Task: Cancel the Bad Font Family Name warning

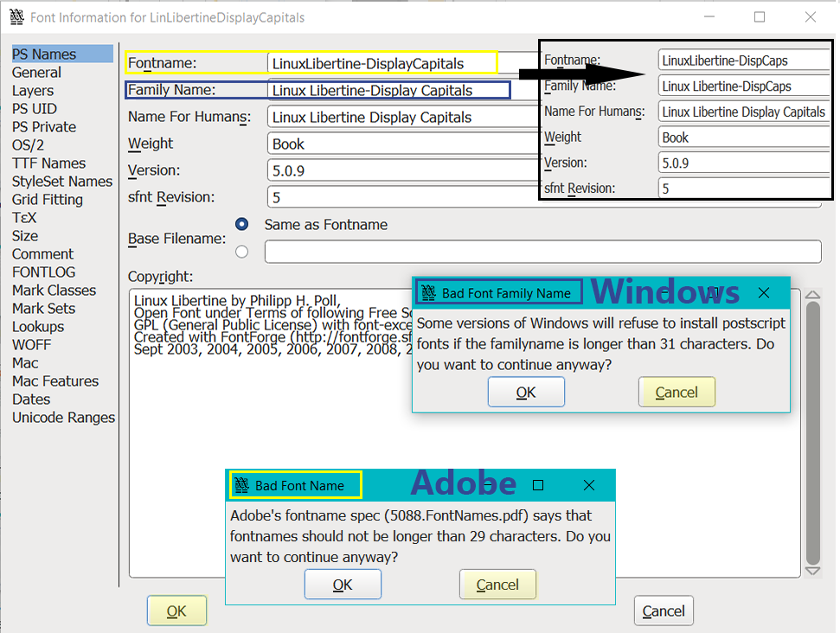Action: (676, 392)
